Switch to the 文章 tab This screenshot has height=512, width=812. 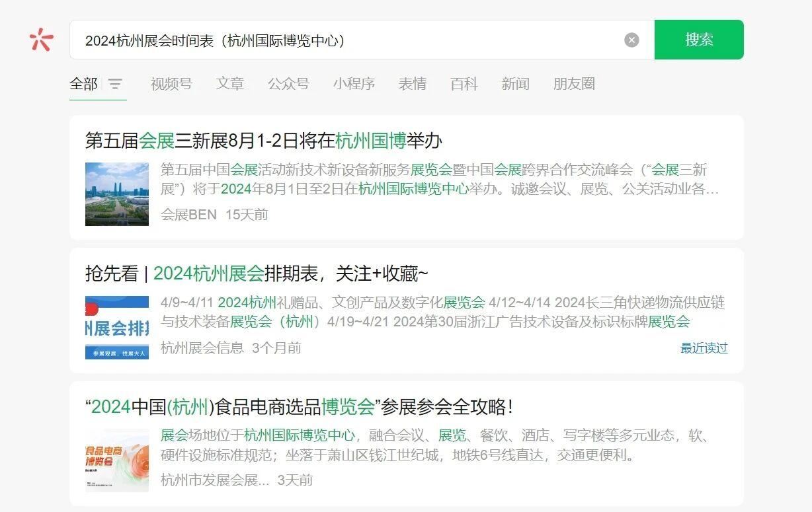(x=230, y=84)
